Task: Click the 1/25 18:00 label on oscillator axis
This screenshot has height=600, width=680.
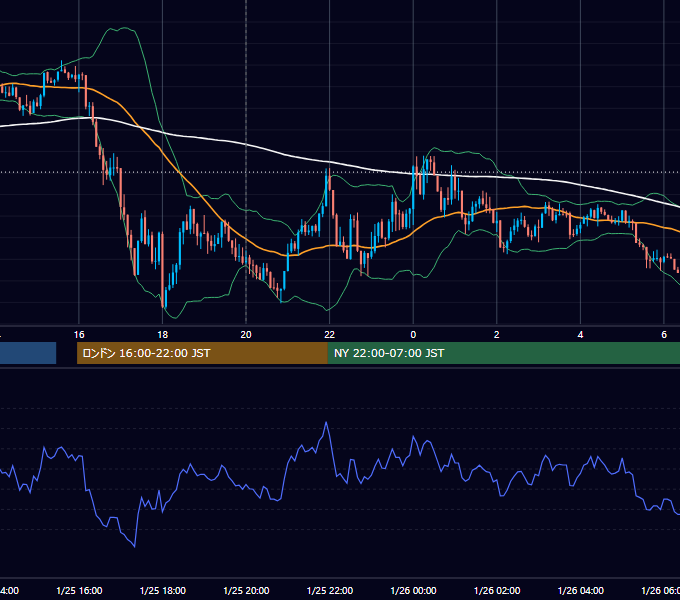Action: coord(163,590)
